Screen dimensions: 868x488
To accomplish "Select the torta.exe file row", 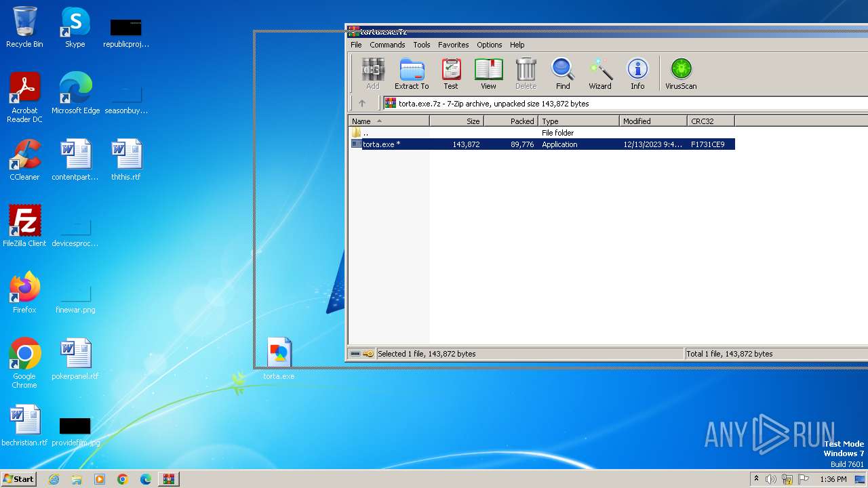I will click(542, 144).
